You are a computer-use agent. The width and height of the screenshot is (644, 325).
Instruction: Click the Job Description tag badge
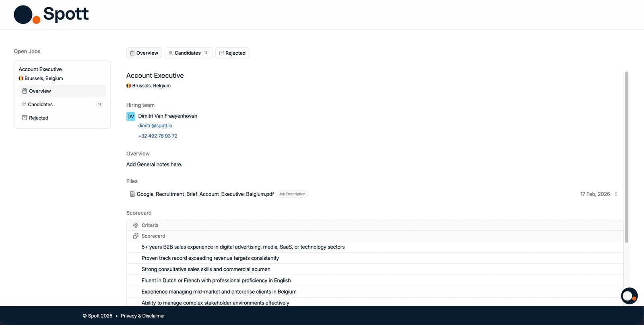292,194
